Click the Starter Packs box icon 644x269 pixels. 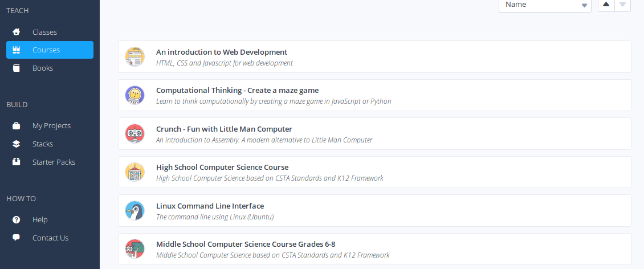coord(17,162)
